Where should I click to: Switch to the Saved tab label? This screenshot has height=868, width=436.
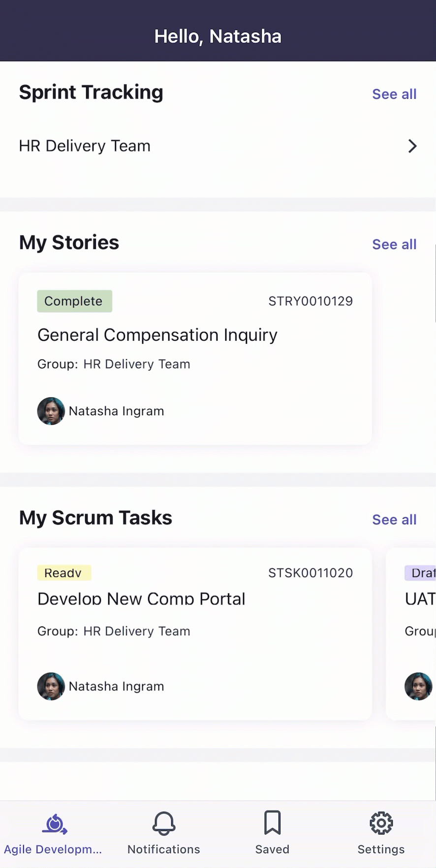[272, 849]
